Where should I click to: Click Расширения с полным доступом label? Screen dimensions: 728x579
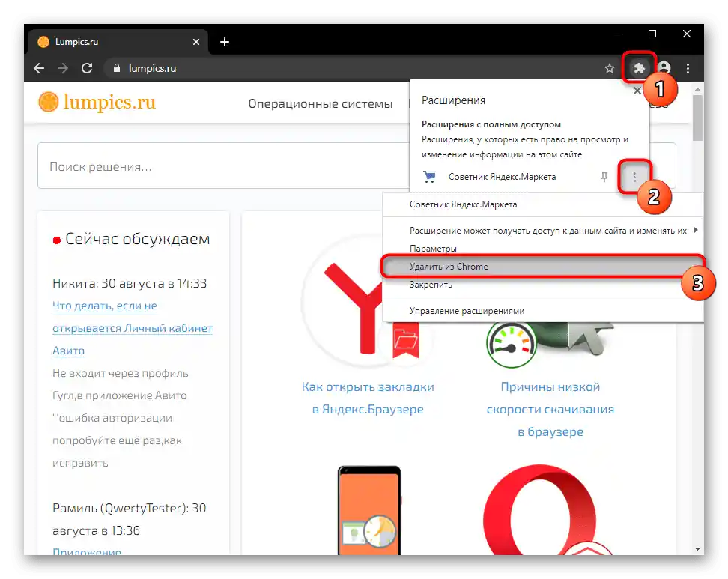(491, 124)
